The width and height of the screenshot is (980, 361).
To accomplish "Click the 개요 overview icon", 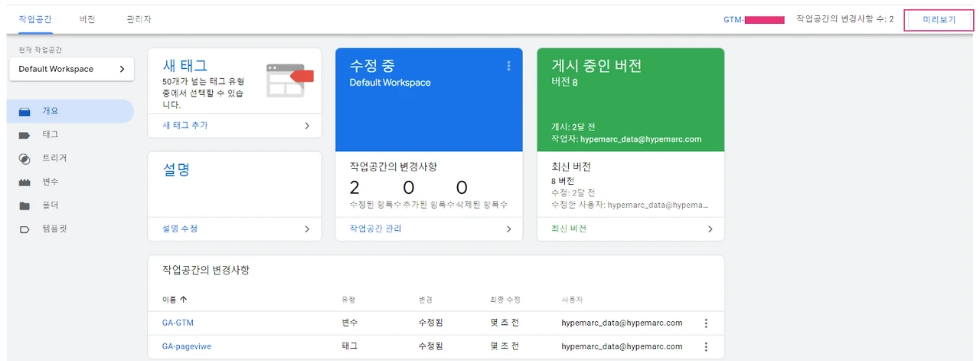I will pyautogui.click(x=24, y=112).
